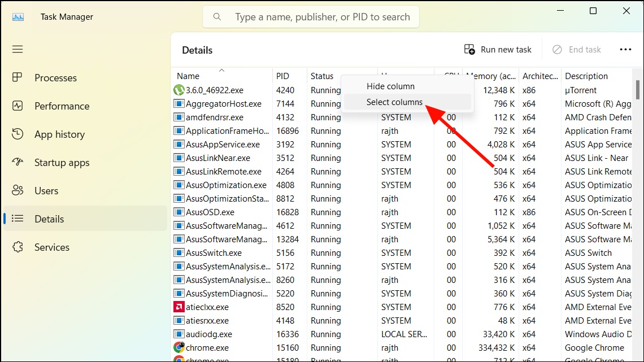
Task: Click PID 13284 cell
Action: coord(288,239)
